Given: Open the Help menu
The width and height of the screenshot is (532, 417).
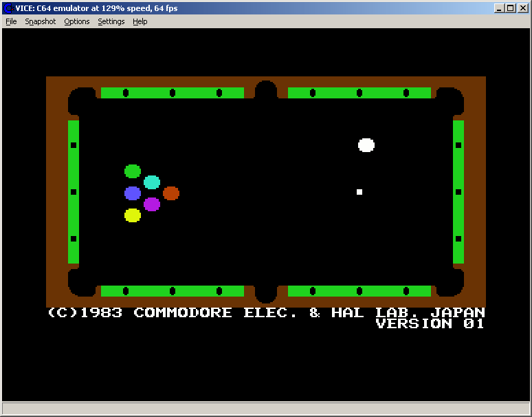Looking at the screenshot, I should pyautogui.click(x=140, y=21).
